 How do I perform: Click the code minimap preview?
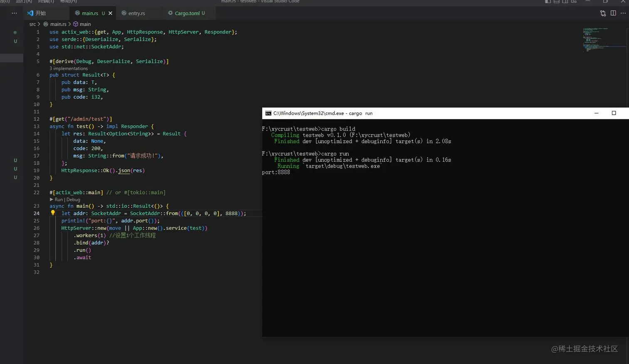(604, 40)
